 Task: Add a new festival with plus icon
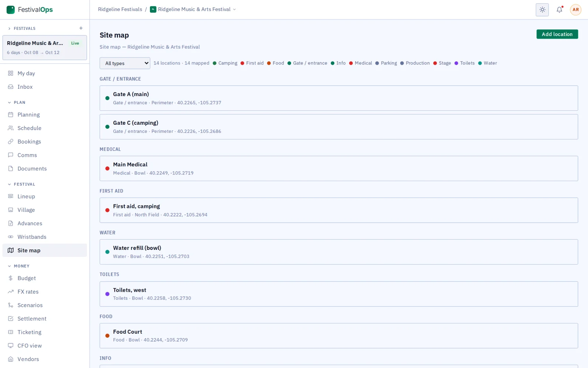81,28
